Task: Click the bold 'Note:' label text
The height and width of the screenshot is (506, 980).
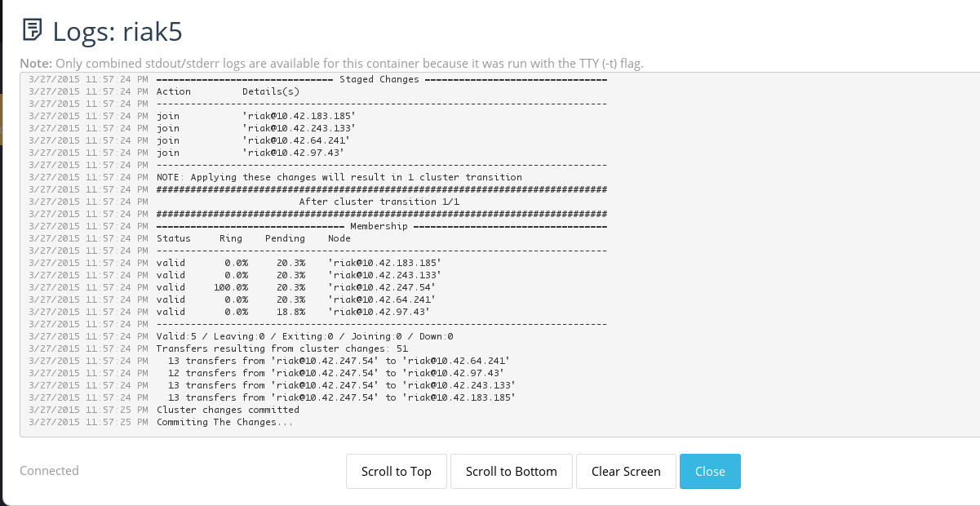Action: tap(36, 63)
